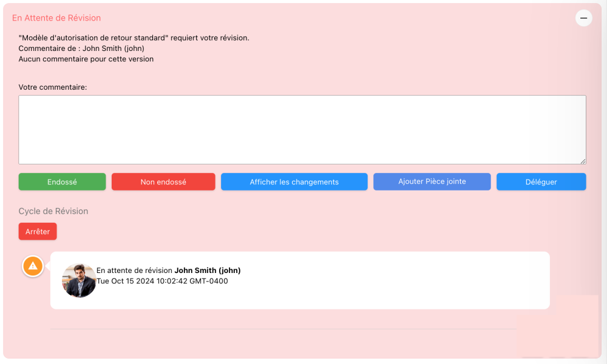Reject with the Non endossé button
This screenshot has width=607, height=364.
tap(163, 182)
